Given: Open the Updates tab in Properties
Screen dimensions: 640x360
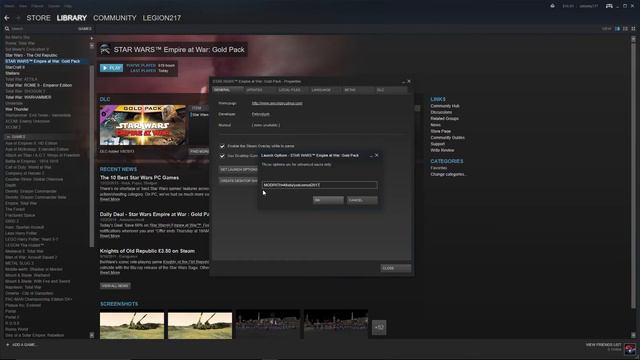Looking at the screenshot, I should [260, 90].
